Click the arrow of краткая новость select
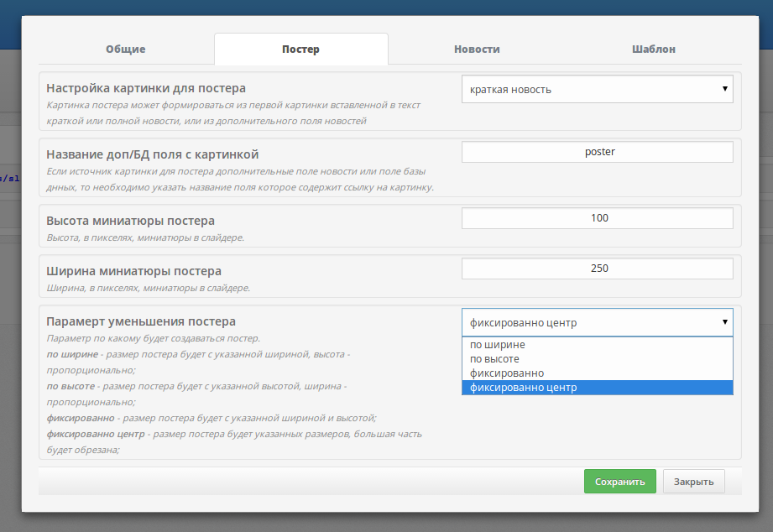The height and width of the screenshot is (532, 773). coord(724,89)
